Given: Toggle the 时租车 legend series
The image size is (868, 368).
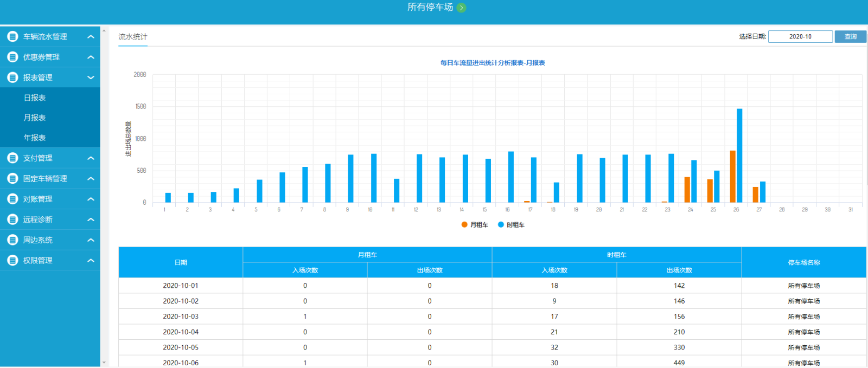Looking at the screenshot, I should coord(511,225).
